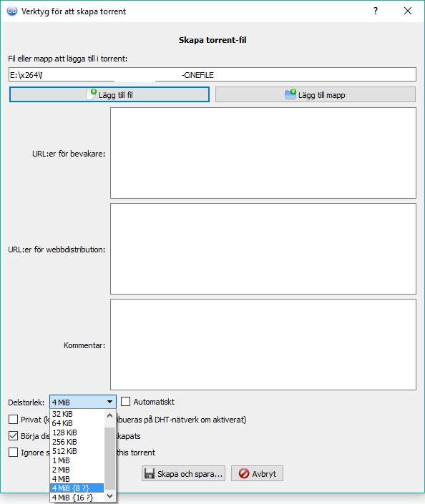Click the add file document icon
Image resolution: width=425 pixels, height=504 pixels.
click(92, 94)
